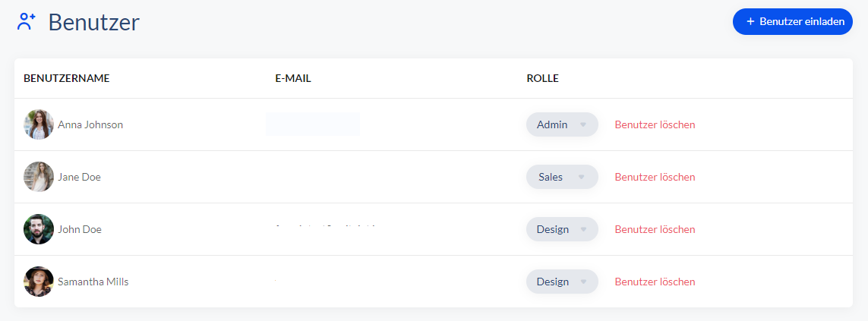Click the name Samantha Mills
The height and width of the screenshot is (321, 868).
[93, 282]
